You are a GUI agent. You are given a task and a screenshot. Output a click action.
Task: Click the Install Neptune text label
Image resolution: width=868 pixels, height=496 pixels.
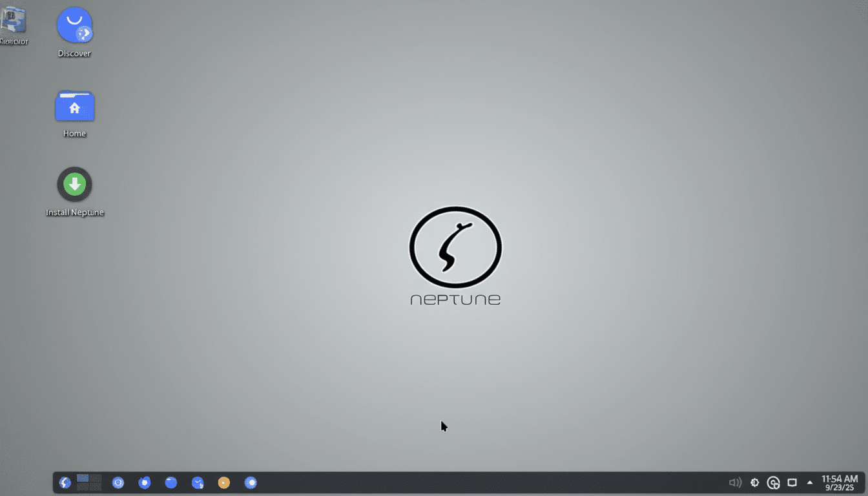(75, 212)
